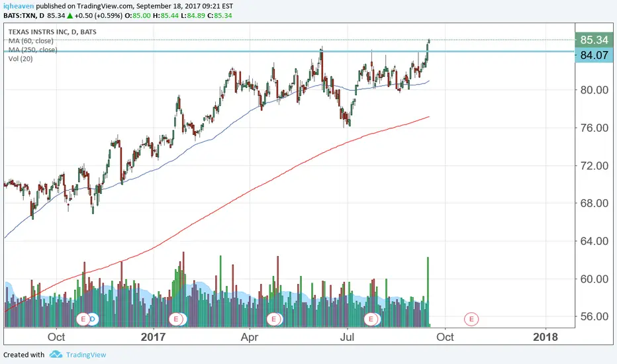Viewport: 617px width, 364px height.
Task: Click the 2017 time axis label
Action: pos(153,338)
